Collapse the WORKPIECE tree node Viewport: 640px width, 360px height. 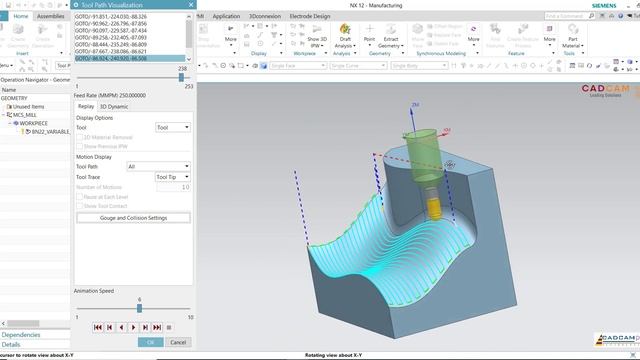click(10, 123)
